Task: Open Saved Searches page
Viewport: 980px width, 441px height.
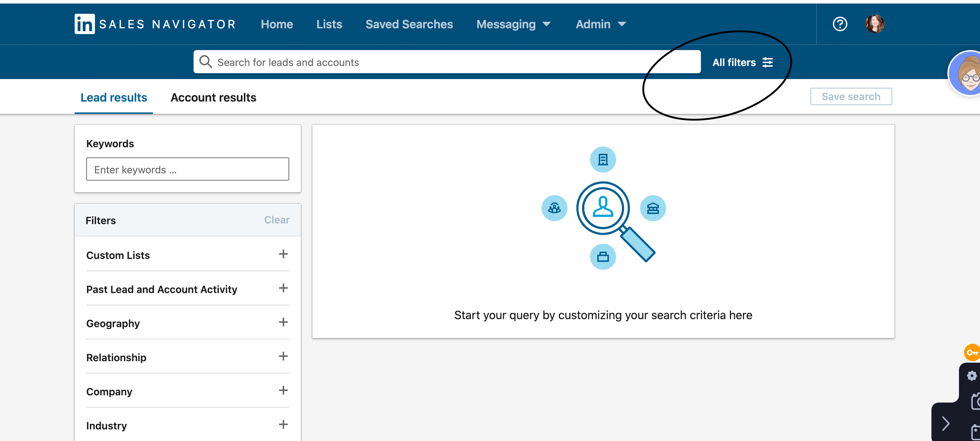Action: 409,24
